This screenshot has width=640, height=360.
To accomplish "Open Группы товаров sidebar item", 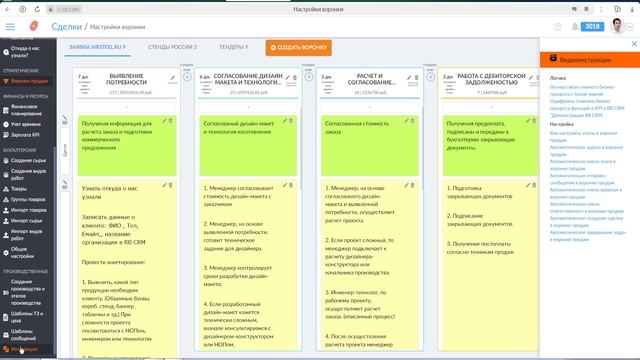I will coord(25,199).
